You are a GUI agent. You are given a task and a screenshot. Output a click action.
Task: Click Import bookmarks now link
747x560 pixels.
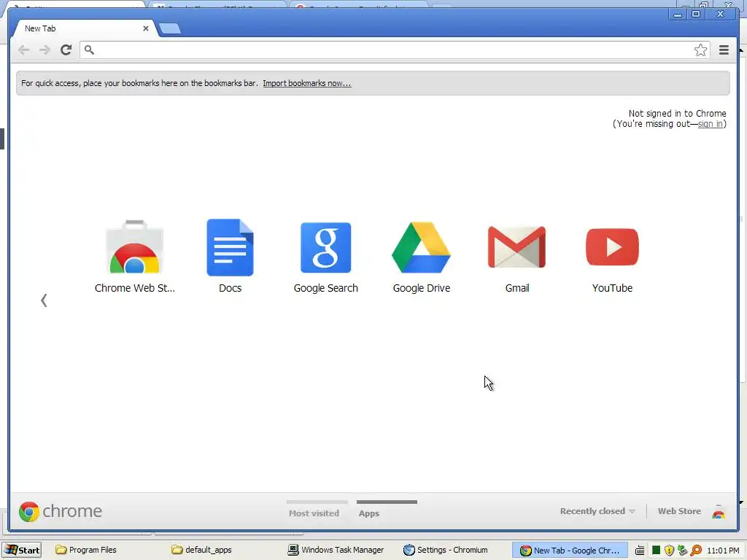coord(307,83)
